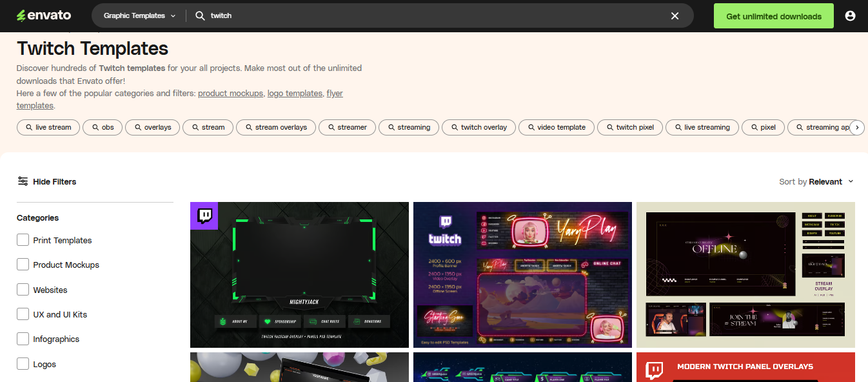Click the Hide Filters button

47,181
